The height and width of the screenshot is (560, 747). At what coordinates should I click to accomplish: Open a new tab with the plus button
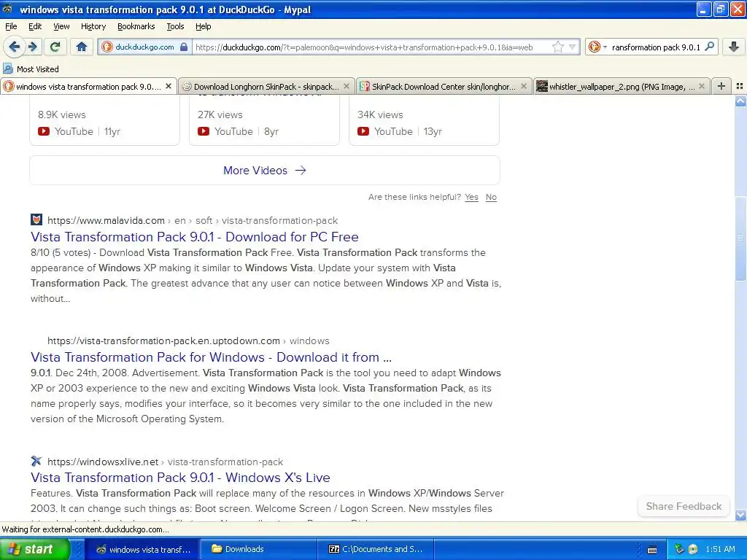721,86
